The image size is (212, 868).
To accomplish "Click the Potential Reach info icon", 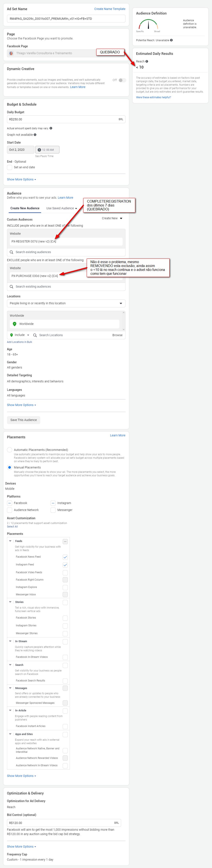I will [x=172, y=40].
